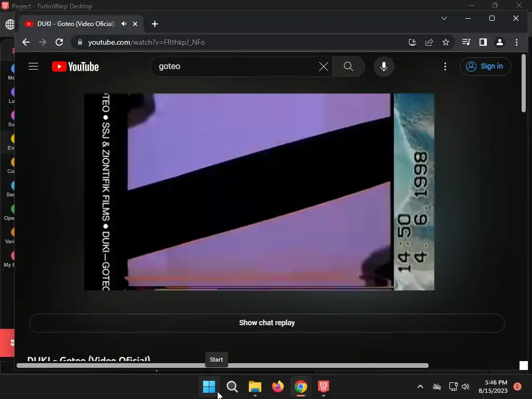Open the OneDrive tray icon
532x399 pixels.
[x=437, y=387]
